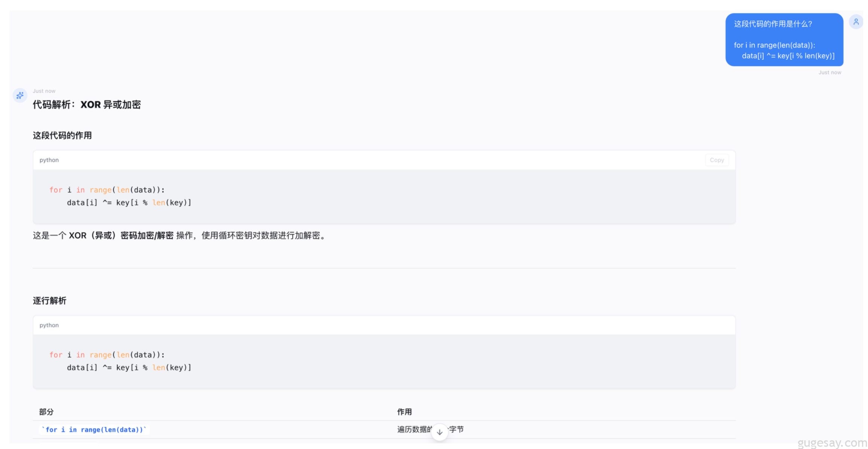Image resolution: width=868 pixels, height=449 pixels.
Task: Click the '部分' table column header
Action: pos(46,412)
